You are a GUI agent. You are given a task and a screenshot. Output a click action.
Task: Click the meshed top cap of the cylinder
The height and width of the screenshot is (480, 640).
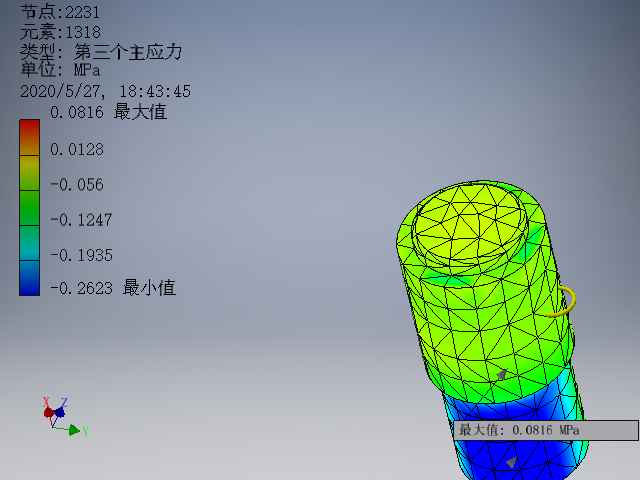[x=469, y=222]
